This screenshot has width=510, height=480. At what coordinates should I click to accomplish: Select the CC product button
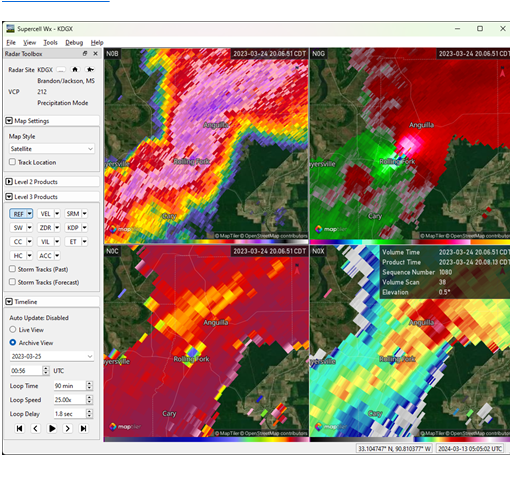click(18, 242)
